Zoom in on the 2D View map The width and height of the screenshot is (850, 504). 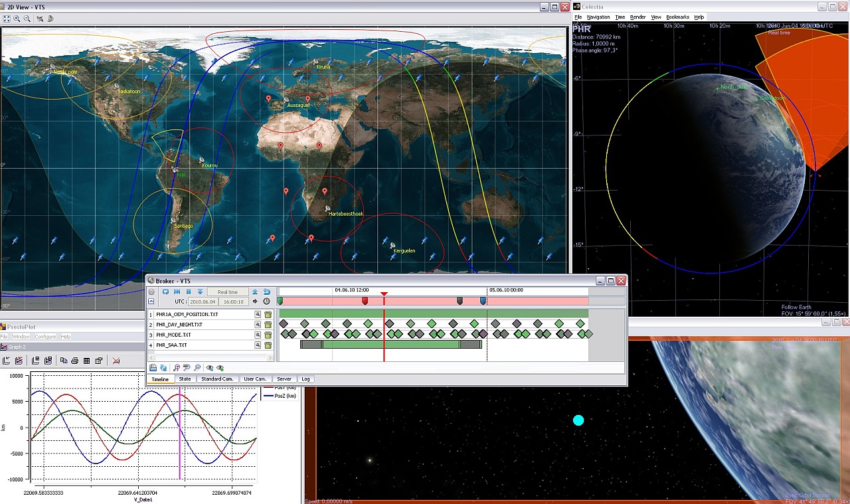tap(17, 19)
